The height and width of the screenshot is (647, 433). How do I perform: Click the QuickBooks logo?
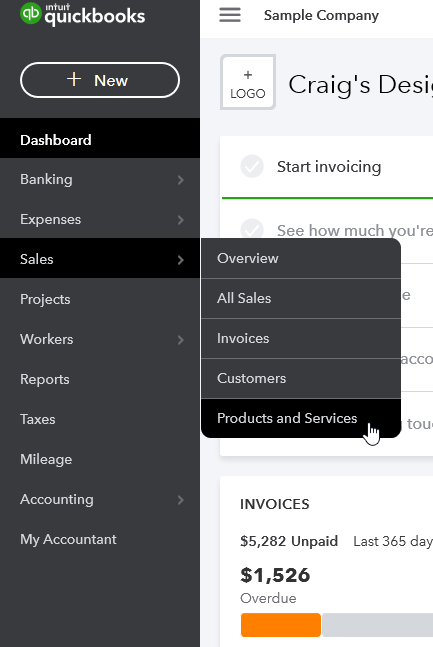[x=83, y=14]
